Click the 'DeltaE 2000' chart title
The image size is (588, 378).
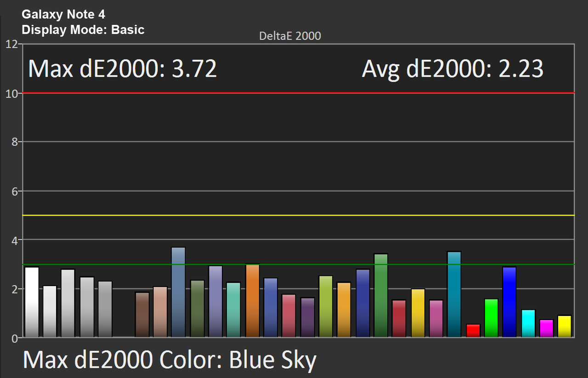[x=290, y=36]
